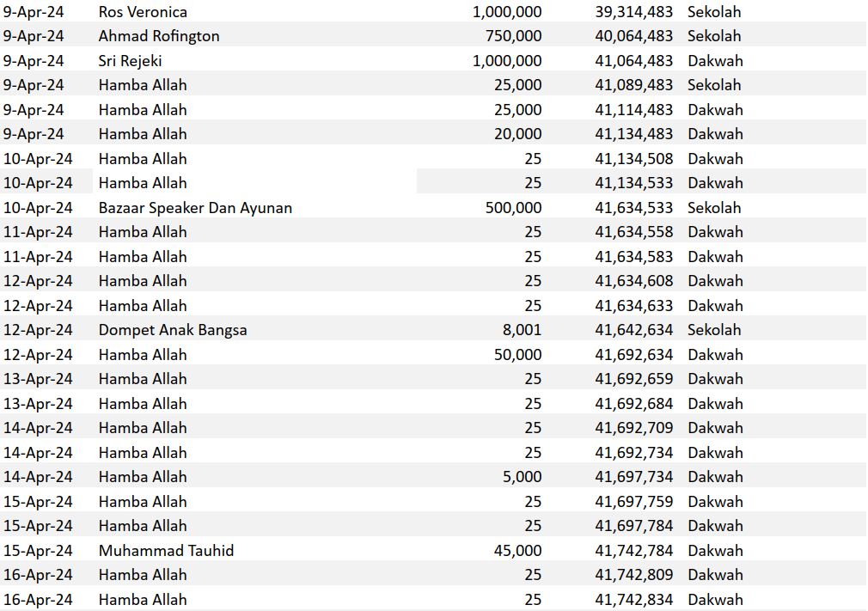The height and width of the screenshot is (611, 868).
Task: Select the 8,001 amount cell
Action: click(522, 330)
